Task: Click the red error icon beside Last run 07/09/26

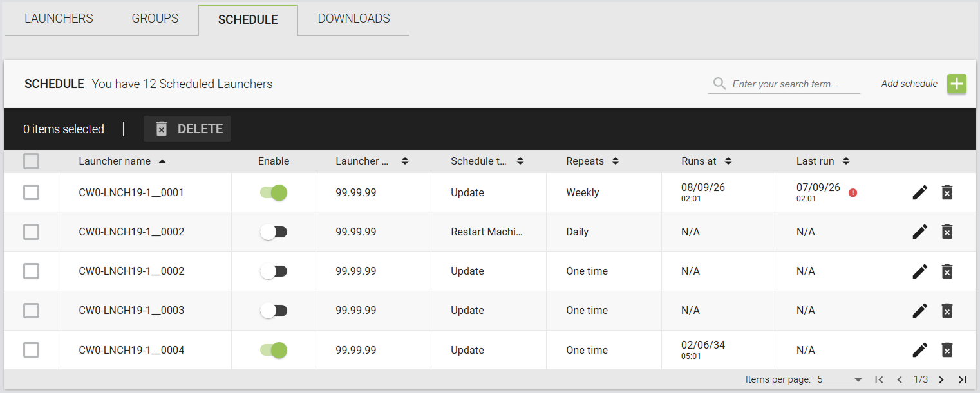Action: point(853,192)
